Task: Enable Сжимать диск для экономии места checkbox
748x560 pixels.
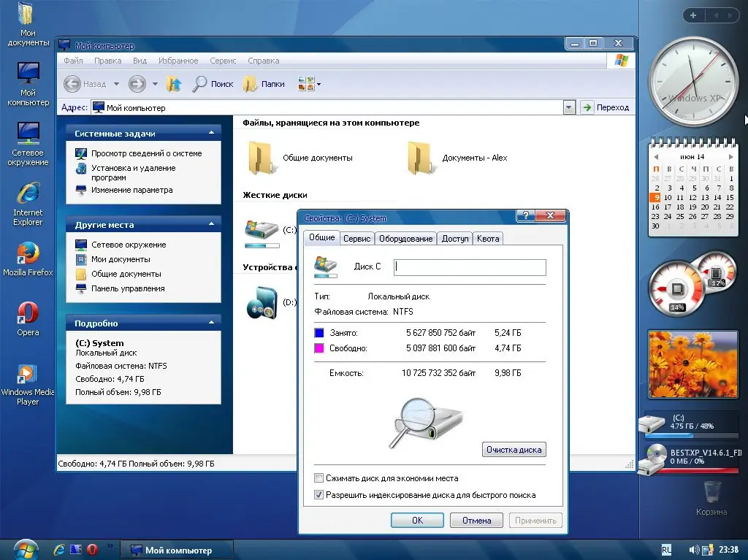Action: tap(318, 478)
